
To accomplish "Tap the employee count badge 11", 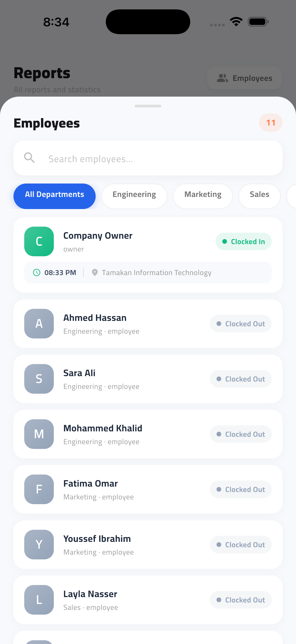I will point(270,123).
